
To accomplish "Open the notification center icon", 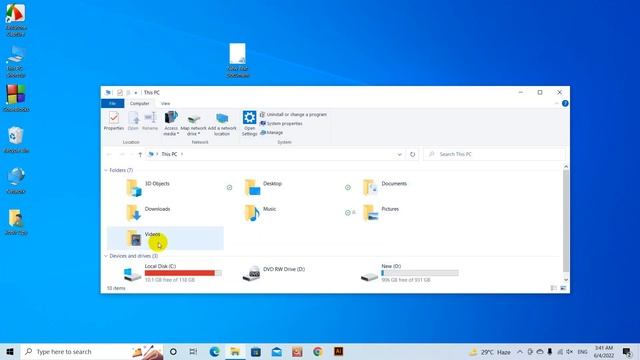I will [627, 352].
